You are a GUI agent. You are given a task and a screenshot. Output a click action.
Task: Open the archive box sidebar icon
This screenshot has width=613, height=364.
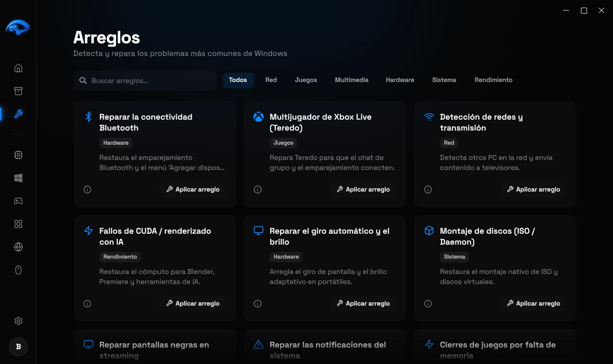coord(18,91)
